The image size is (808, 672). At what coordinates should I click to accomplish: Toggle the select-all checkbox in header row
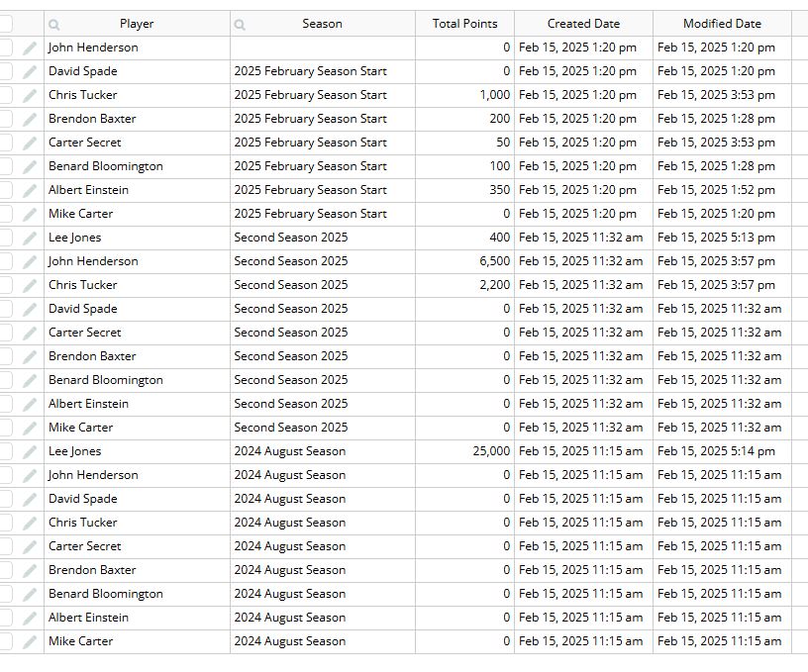[5, 24]
